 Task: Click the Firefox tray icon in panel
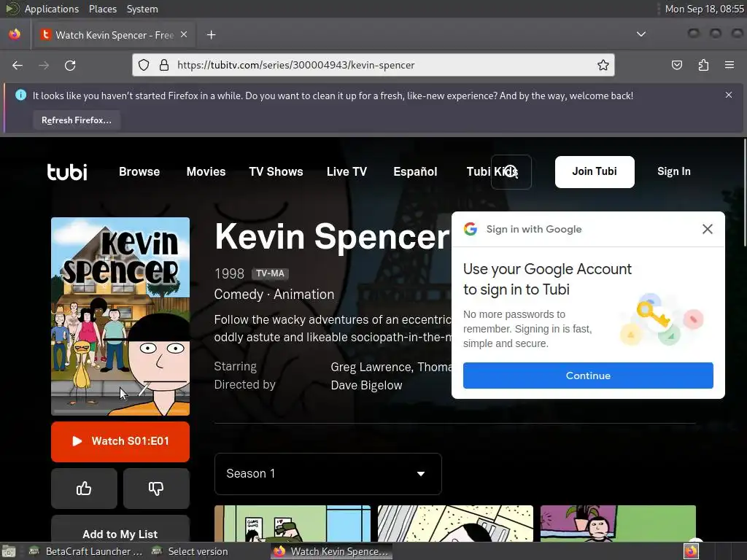(x=691, y=551)
